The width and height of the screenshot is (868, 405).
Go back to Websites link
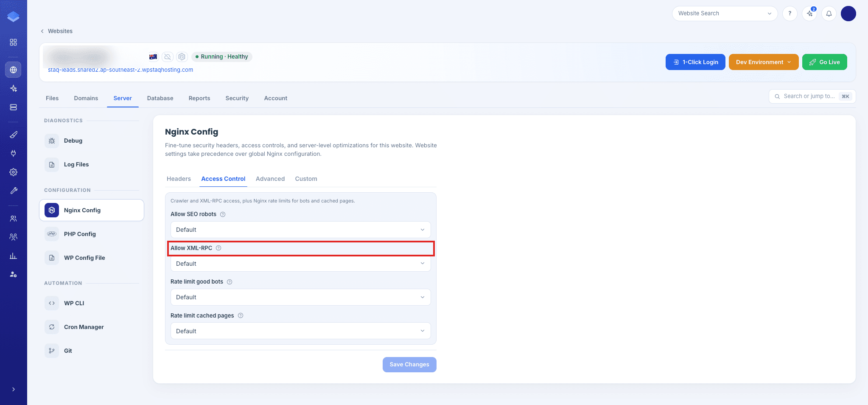56,31
